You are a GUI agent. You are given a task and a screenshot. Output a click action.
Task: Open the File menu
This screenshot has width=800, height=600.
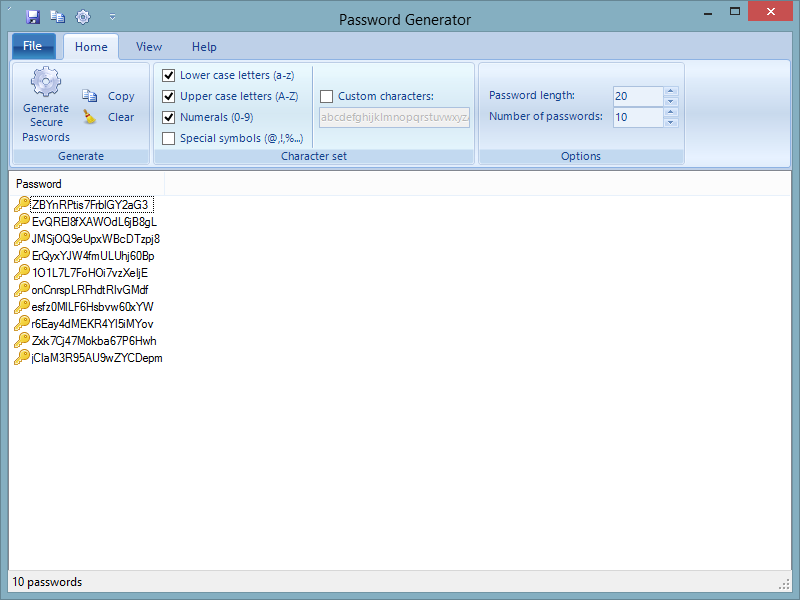click(33, 46)
